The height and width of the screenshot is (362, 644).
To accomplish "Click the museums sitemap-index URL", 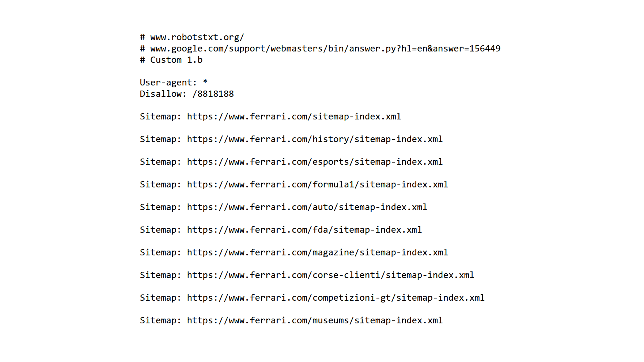I will [315, 320].
